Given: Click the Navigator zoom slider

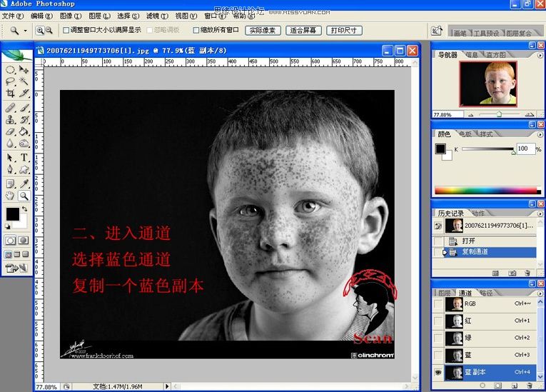Looking at the screenshot, I should 500,114.
